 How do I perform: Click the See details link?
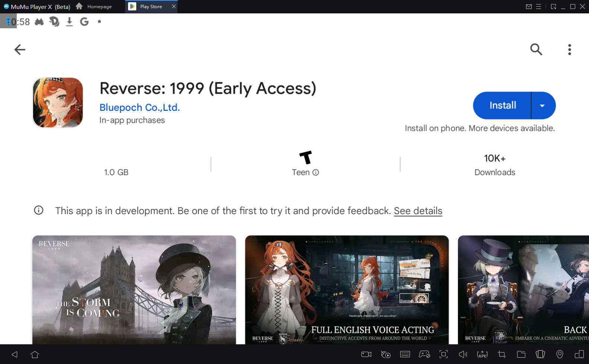tap(418, 211)
